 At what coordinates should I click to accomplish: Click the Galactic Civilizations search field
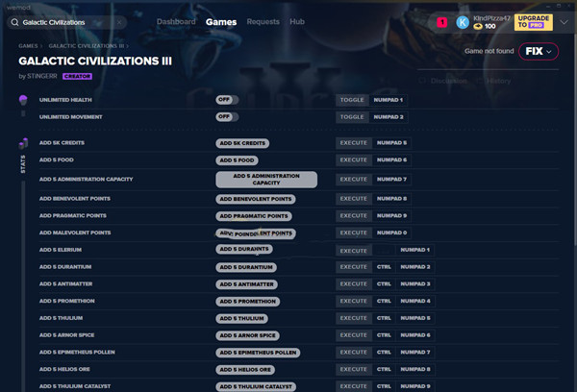tap(72, 21)
